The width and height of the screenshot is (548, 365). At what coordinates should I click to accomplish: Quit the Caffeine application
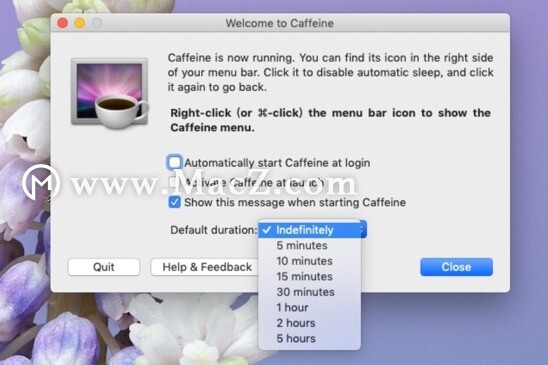coord(104,267)
